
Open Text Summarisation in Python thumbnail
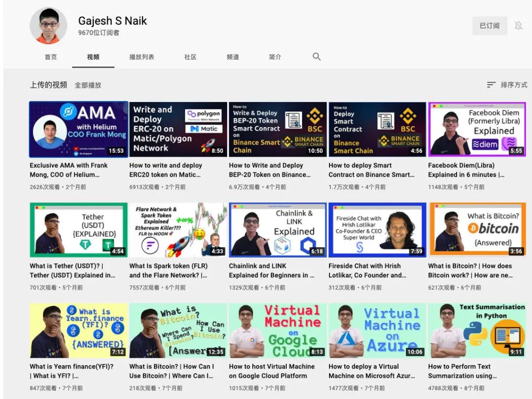(x=477, y=331)
